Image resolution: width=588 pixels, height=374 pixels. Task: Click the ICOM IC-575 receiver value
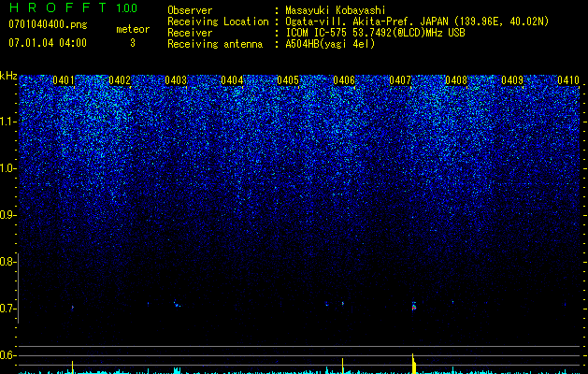pyautogui.click(x=375, y=33)
